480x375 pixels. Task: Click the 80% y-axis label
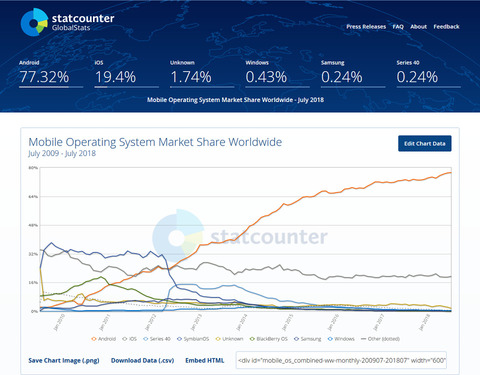coord(33,168)
